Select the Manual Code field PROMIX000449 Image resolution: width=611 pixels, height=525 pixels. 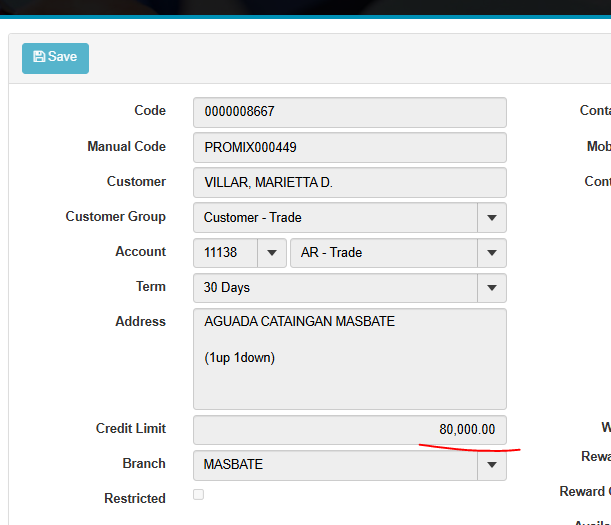click(x=349, y=147)
